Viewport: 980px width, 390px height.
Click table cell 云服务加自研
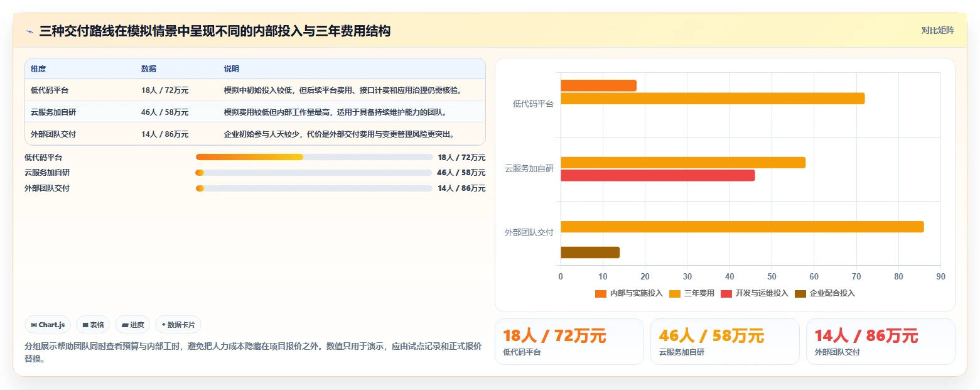(x=53, y=112)
